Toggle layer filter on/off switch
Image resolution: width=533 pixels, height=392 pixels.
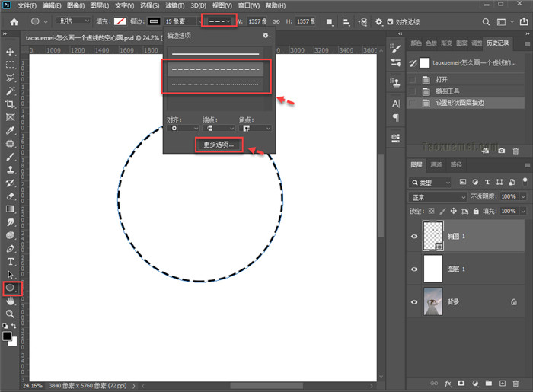[x=525, y=182]
